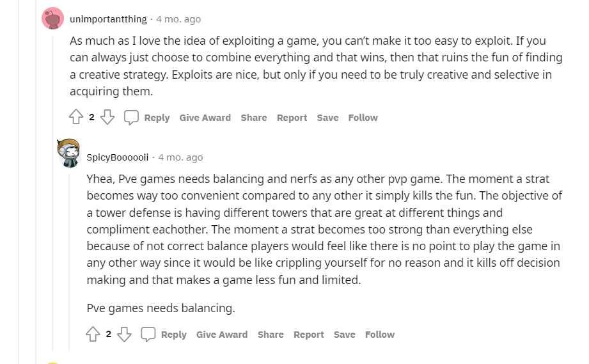This screenshot has height=364, width=589.
Task: Open SpicyBoooooii's avatar image
Action: click(68, 153)
